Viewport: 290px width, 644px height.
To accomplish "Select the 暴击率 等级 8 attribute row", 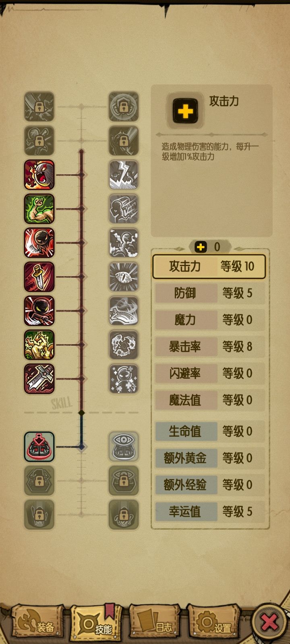I will point(210,347).
